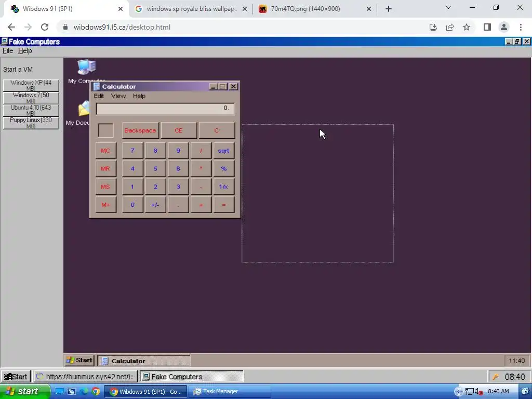Select the Fake Computers taskbar button

tap(192, 377)
